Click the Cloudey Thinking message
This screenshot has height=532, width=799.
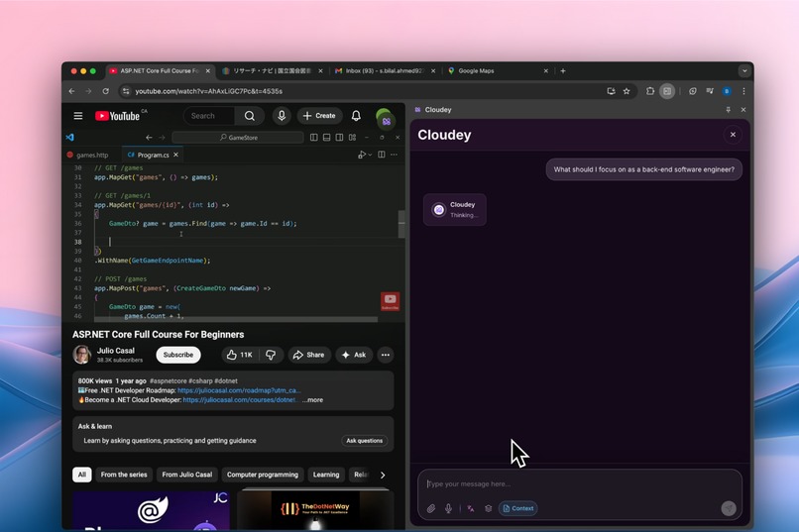455,210
